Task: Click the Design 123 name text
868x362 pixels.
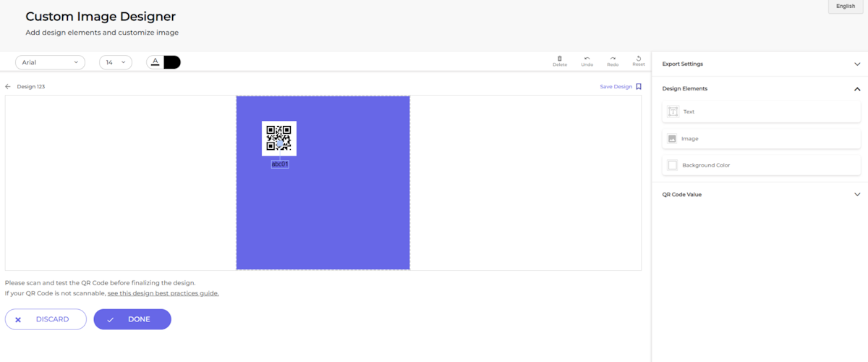Action: click(31, 86)
